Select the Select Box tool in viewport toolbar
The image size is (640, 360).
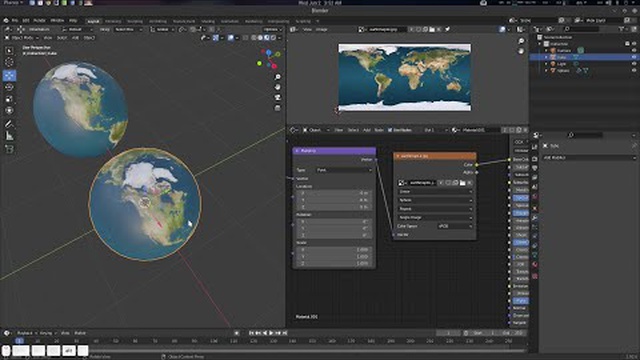tap(9, 50)
